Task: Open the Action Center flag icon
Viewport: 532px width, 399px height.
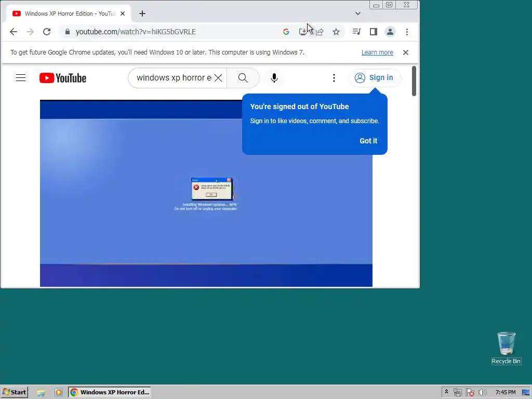Action: click(x=470, y=393)
